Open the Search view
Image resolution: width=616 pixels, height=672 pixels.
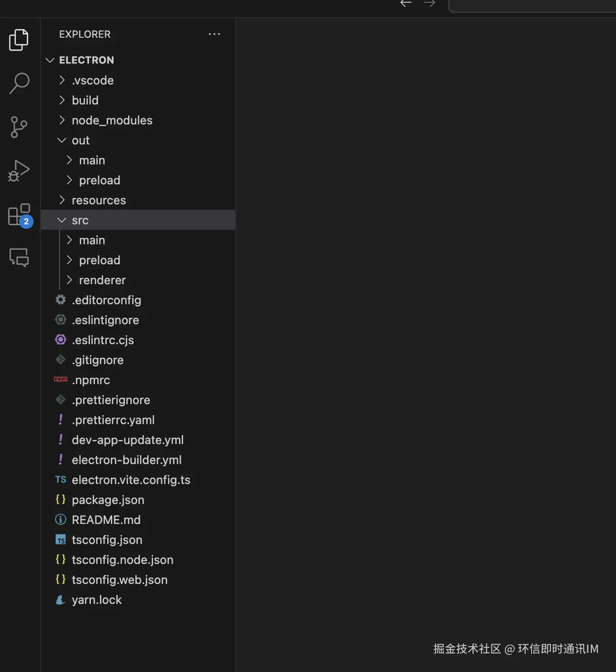(x=19, y=84)
